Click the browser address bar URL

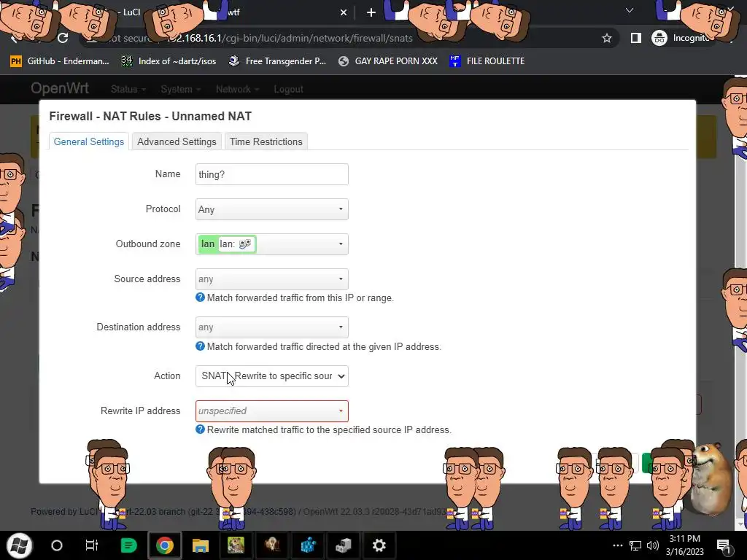coord(290,38)
